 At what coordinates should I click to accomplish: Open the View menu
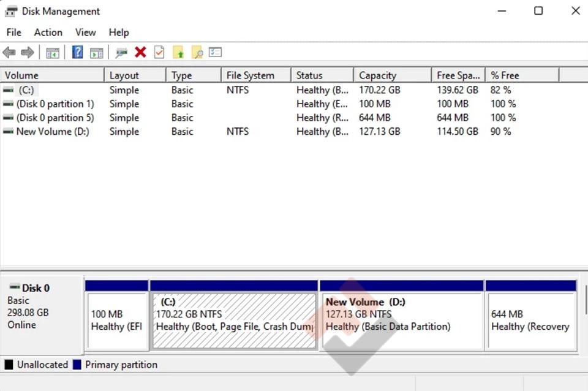[x=85, y=32]
